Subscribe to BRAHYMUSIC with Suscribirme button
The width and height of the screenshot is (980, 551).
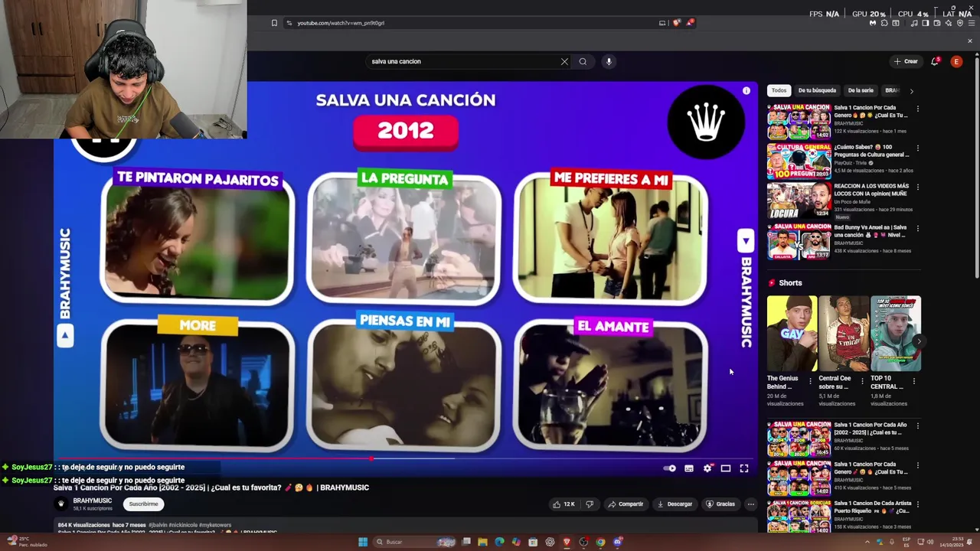pyautogui.click(x=143, y=504)
